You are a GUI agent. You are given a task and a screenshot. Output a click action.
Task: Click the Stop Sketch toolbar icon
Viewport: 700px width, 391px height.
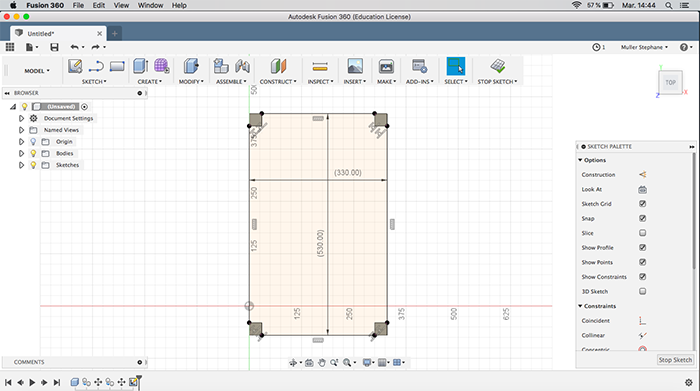coord(498,66)
